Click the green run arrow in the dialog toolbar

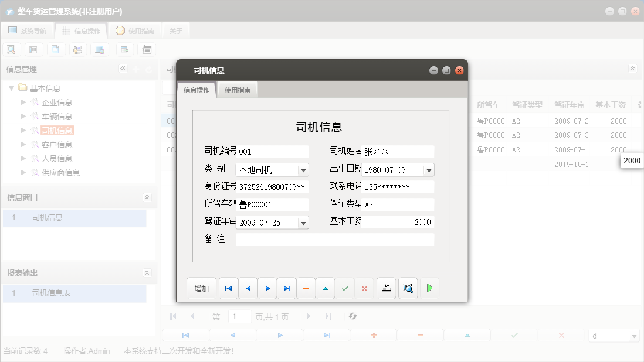click(429, 288)
